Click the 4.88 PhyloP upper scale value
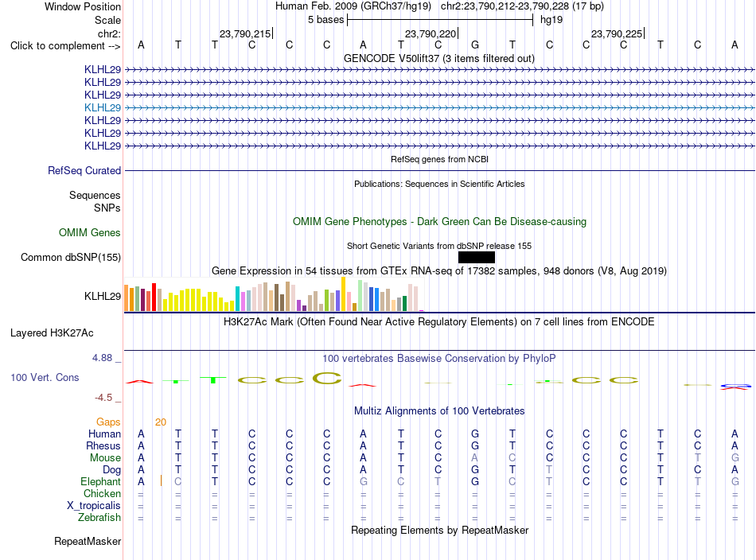 click(102, 358)
